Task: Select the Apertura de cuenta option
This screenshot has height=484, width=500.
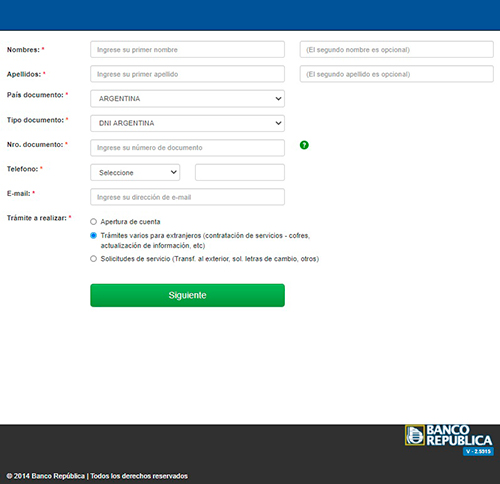Action: [93, 222]
